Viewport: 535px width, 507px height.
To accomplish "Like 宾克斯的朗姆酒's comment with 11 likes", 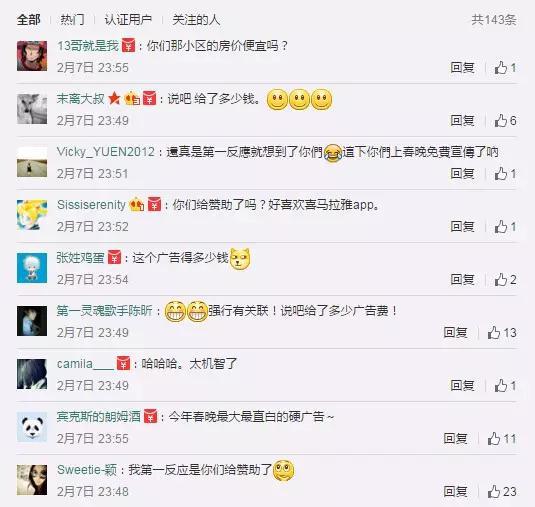I will point(502,439).
